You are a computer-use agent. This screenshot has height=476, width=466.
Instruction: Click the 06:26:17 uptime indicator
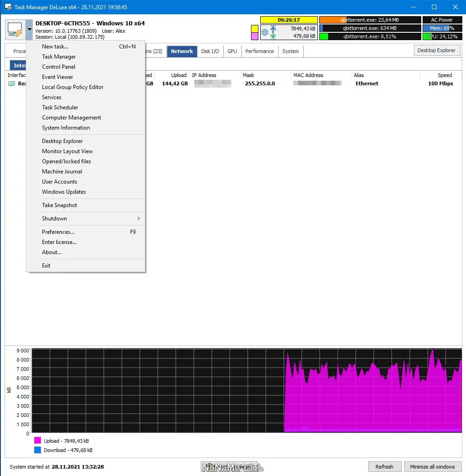(289, 20)
